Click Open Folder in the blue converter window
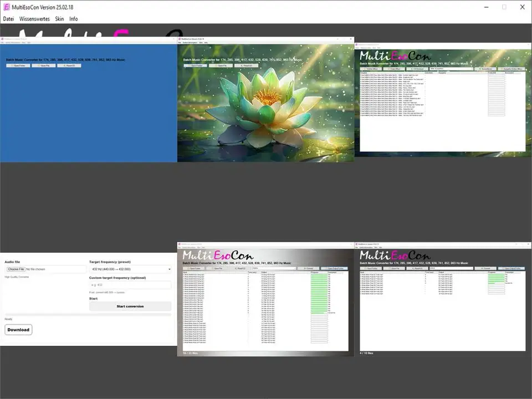Image resolution: width=532 pixels, height=399 pixels. [x=19, y=65]
